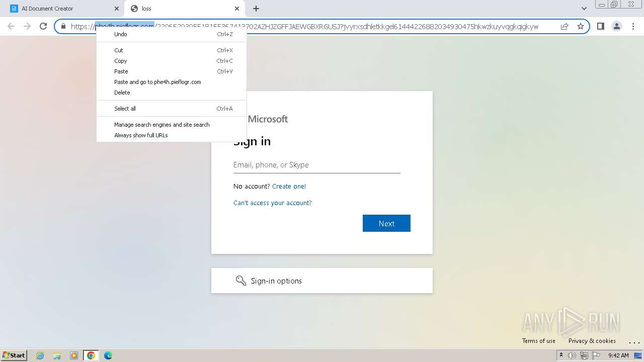The image size is (644, 362).
Task: Choose Paste from the context menu
Action: pos(172,71)
